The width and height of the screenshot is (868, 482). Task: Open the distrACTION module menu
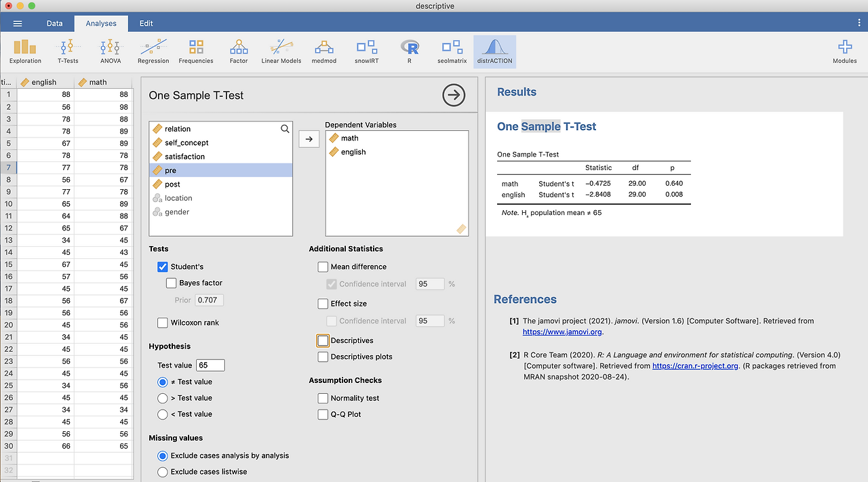tap(494, 52)
